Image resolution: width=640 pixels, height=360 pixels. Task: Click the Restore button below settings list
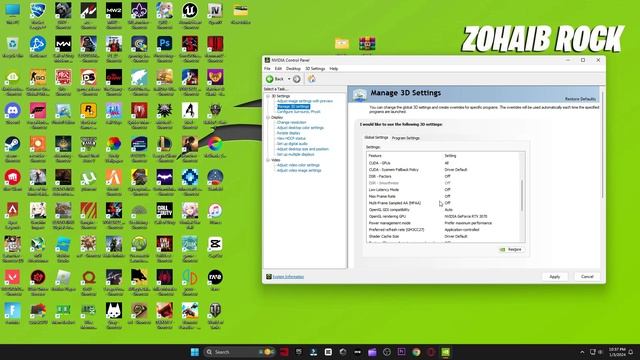[511, 249]
